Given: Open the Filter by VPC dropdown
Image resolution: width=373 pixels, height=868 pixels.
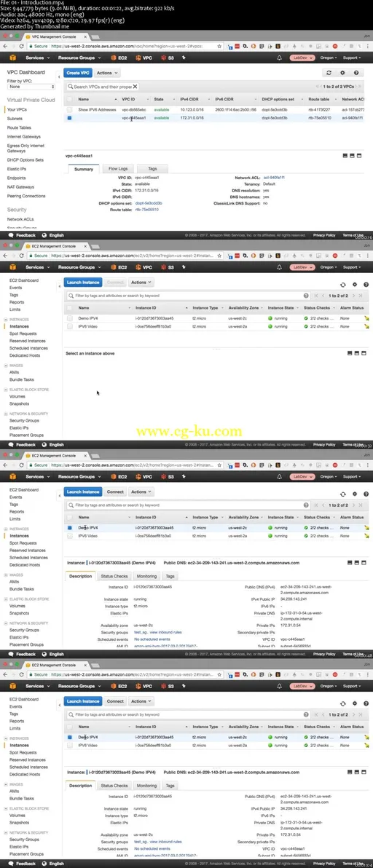Looking at the screenshot, I should [31, 87].
